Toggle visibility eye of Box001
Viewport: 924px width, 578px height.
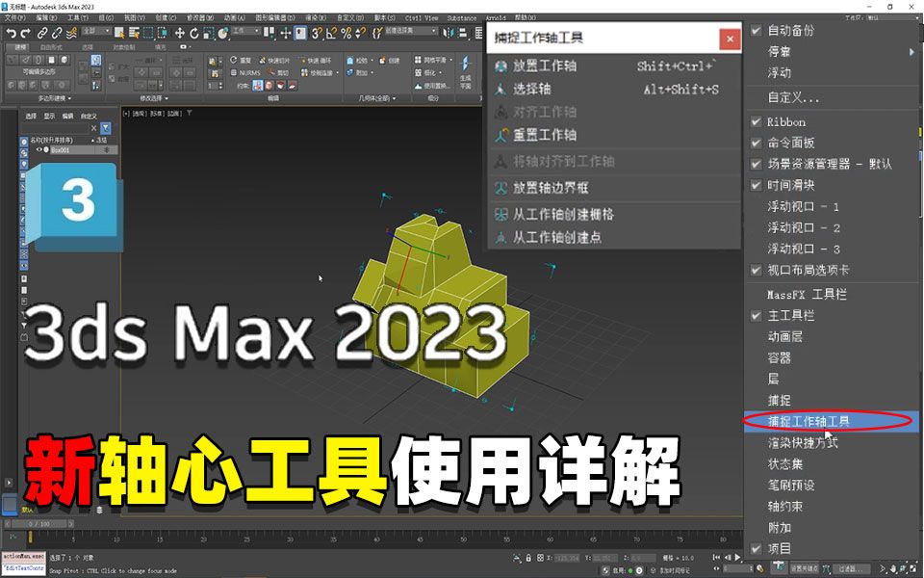tap(39, 150)
